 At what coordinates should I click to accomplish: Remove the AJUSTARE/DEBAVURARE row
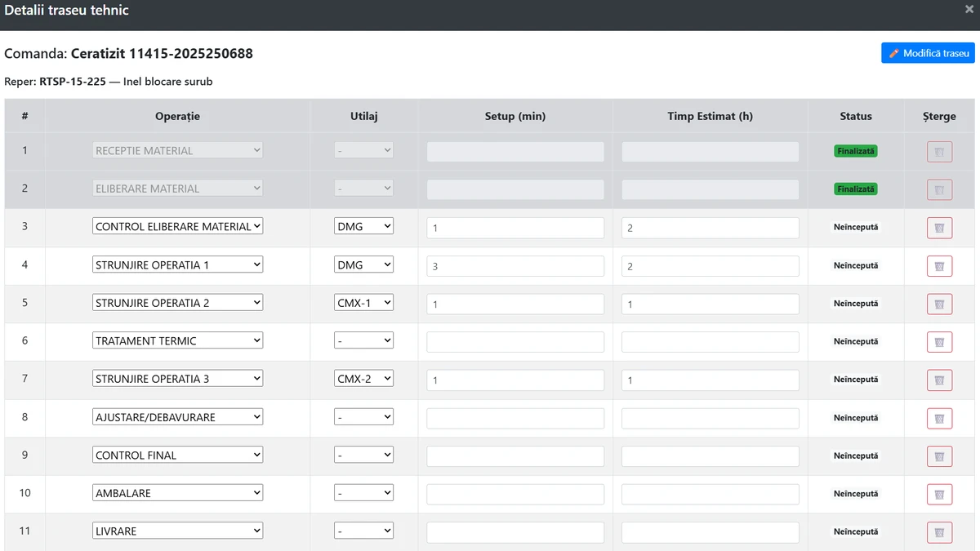pyautogui.click(x=939, y=418)
